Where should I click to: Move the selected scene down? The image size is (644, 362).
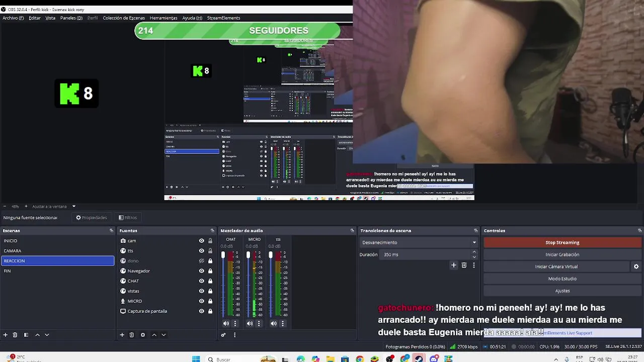click(x=47, y=335)
